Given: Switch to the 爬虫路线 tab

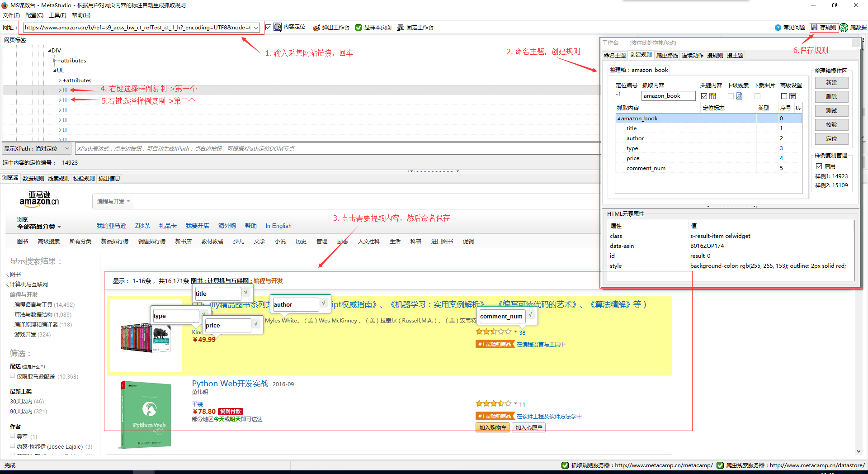Looking at the screenshot, I should [x=667, y=56].
